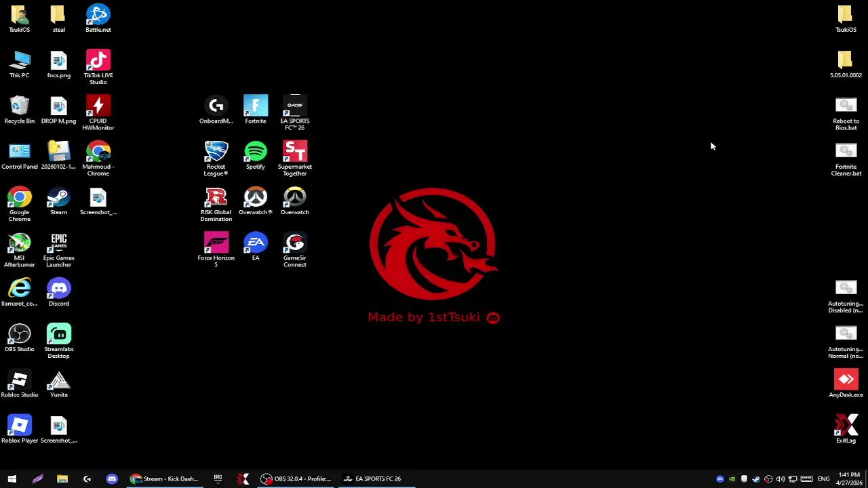The image size is (868, 488).
Task: Launch Yunite from the desktop
Action: pyautogui.click(x=59, y=384)
